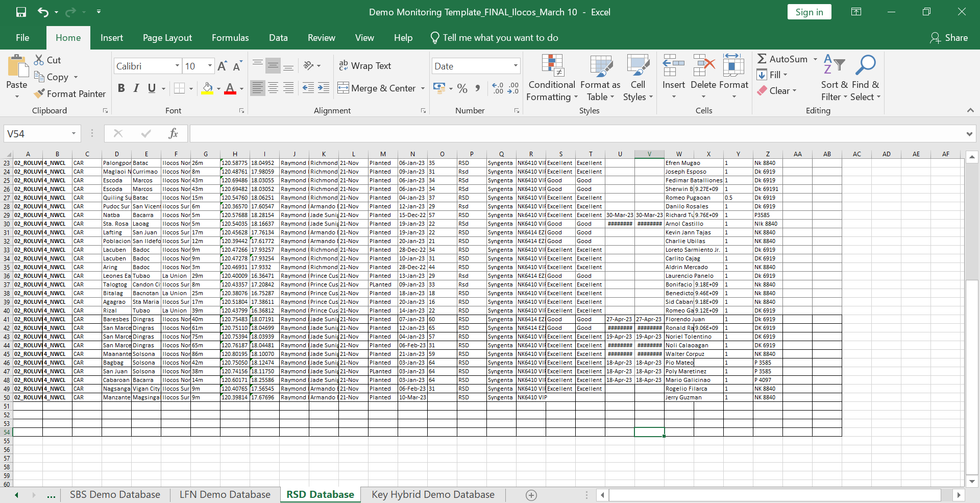980x503 pixels.
Task: Switch to the Formulas tab
Action: tap(230, 38)
